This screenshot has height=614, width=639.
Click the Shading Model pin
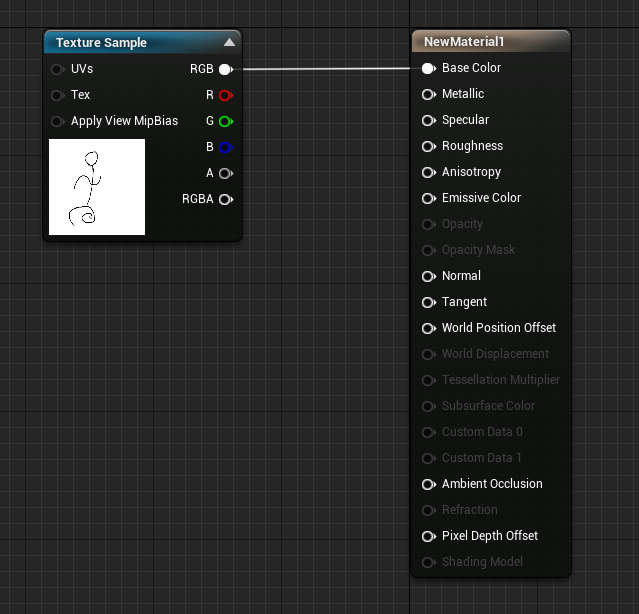click(x=428, y=562)
